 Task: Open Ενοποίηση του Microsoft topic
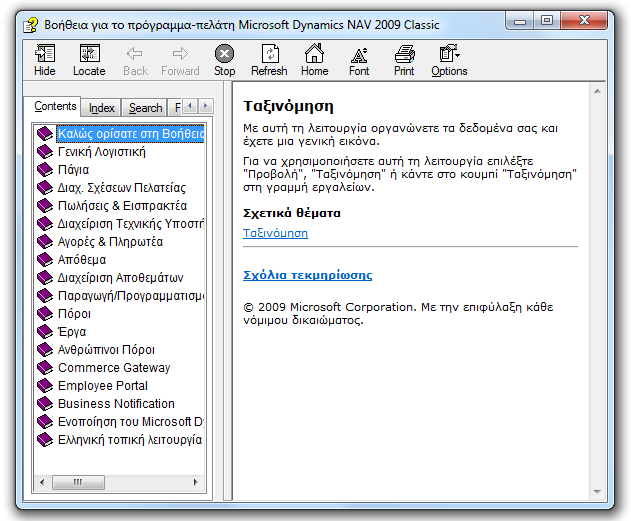coord(131,422)
